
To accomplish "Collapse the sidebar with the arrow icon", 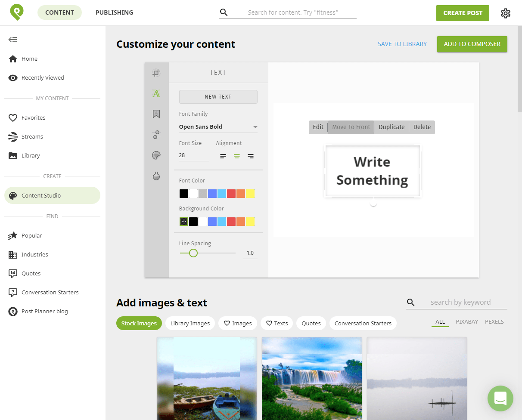I will [13, 40].
